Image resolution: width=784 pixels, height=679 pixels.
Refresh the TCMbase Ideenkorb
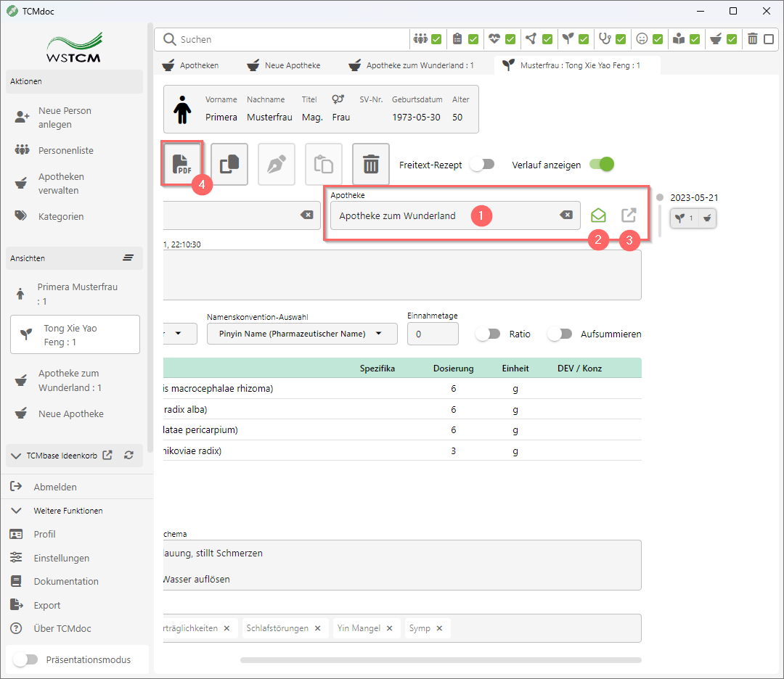[x=128, y=456]
